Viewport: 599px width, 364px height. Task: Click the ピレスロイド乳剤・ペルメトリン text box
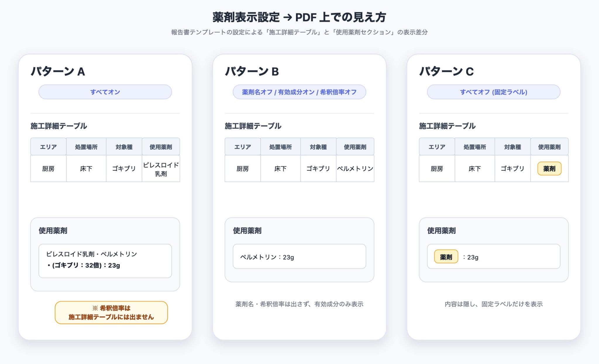[105, 261]
